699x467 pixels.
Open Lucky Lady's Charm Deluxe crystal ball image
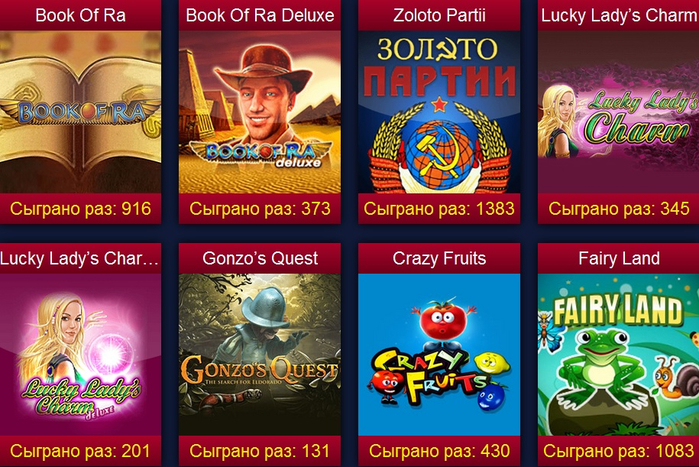click(80, 355)
